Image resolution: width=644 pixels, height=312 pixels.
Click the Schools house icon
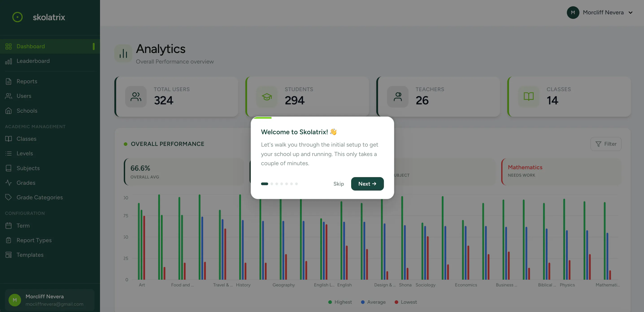coord(9,111)
